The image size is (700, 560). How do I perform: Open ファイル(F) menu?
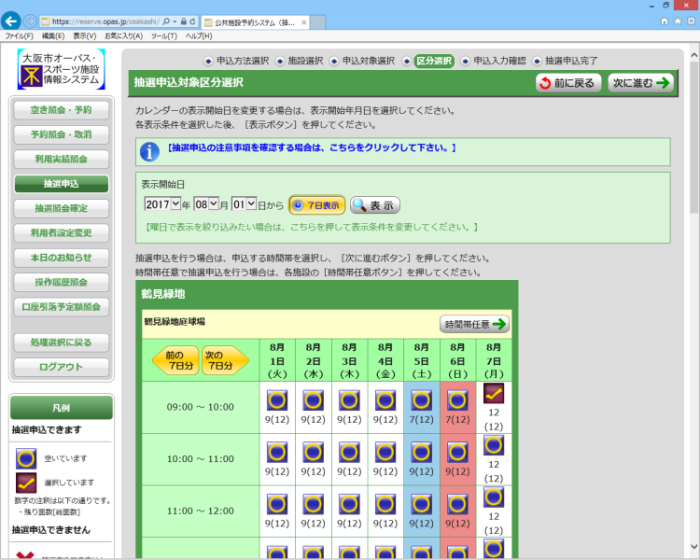(x=19, y=36)
